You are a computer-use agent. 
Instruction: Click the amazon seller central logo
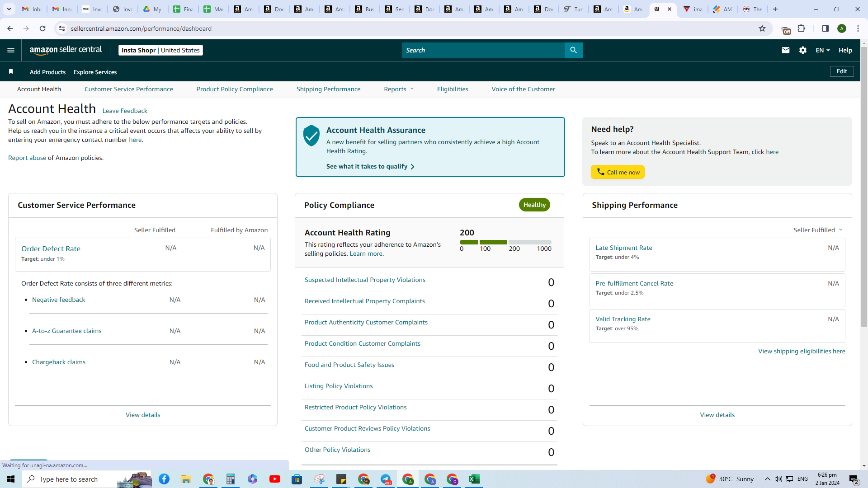66,50
